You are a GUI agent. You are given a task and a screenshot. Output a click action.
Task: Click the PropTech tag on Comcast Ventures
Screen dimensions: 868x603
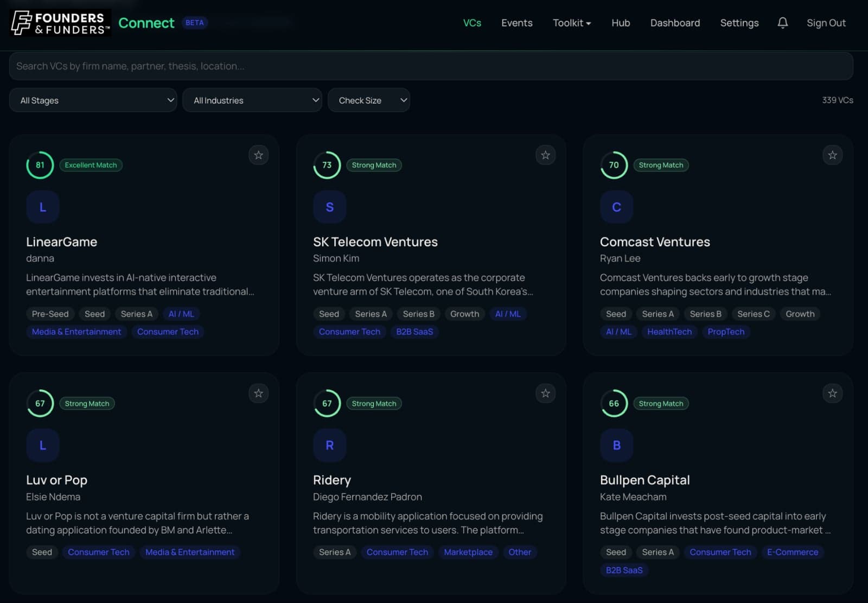pyautogui.click(x=726, y=332)
